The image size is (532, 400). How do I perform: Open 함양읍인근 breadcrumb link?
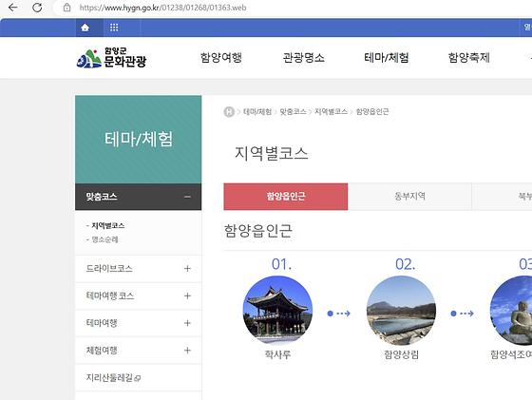[x=372, y=111]
